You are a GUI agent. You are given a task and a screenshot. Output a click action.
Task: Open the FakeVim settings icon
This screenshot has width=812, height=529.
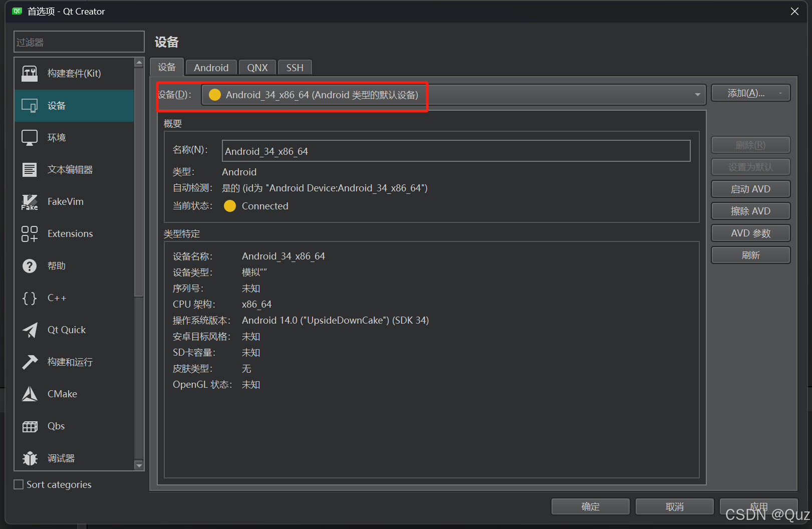[x=30, y=201]
